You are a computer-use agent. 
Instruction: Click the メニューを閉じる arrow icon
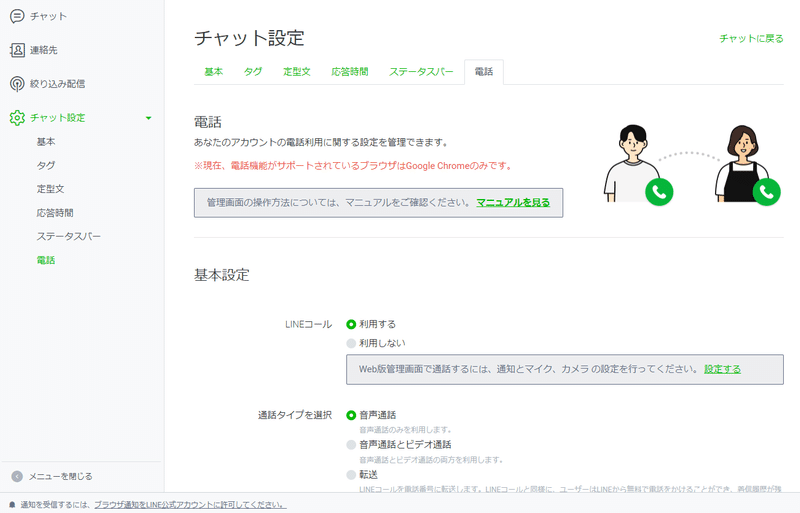coord(17,476)
